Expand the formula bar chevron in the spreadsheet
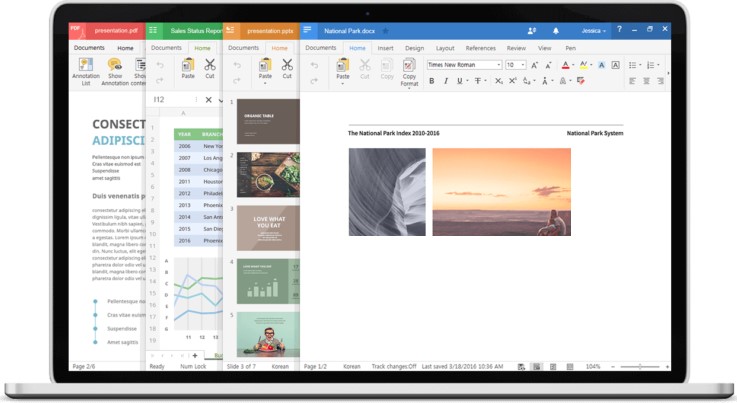The image size is (737, 403). (220, 100)
